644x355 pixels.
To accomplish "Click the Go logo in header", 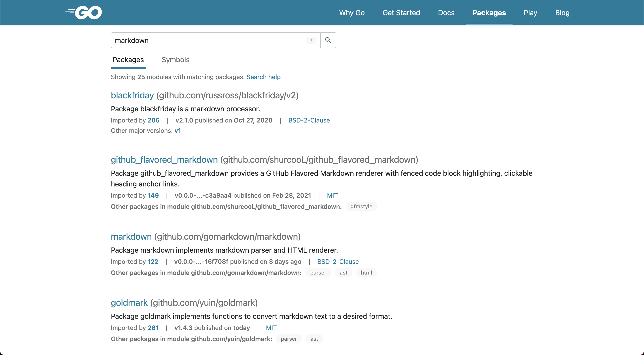I will [x=84, y=13].
